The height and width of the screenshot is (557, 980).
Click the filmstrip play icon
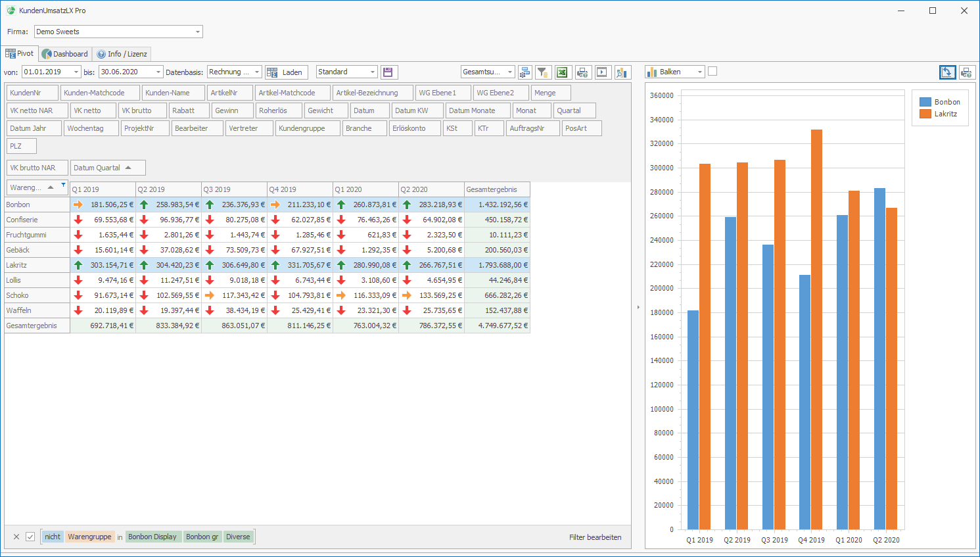(x=603, y=72)
